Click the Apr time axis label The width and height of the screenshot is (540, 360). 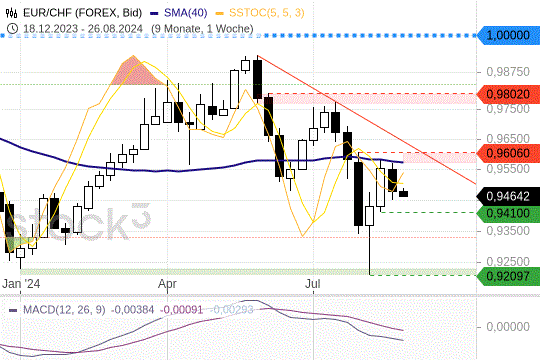(x=167, y=284)
